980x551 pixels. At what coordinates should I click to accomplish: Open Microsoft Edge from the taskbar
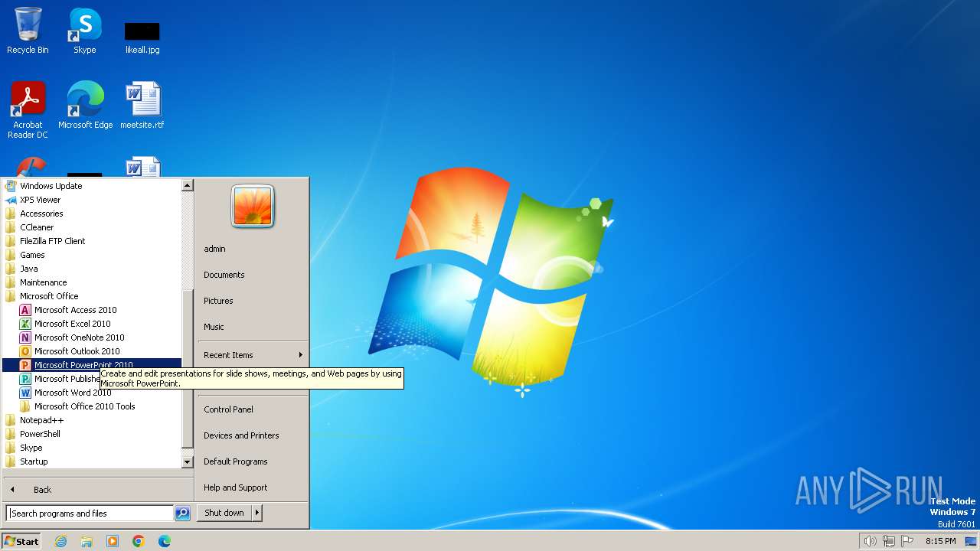click(x=165, y=541)
